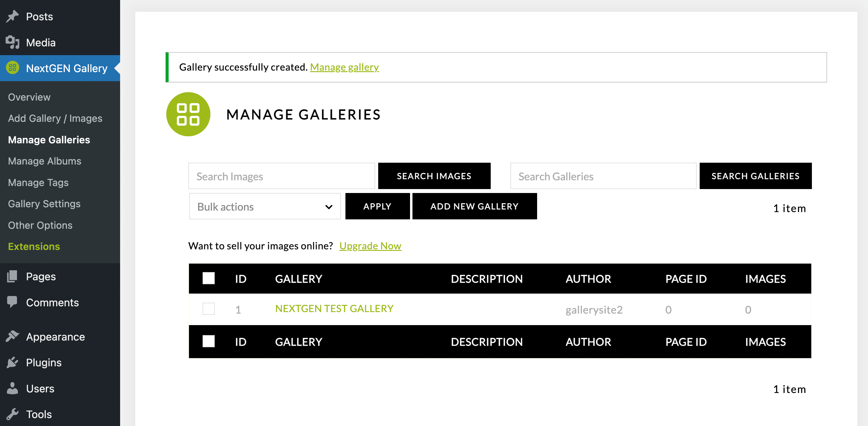Go to Gallery Settings submenu

[44, 204]
